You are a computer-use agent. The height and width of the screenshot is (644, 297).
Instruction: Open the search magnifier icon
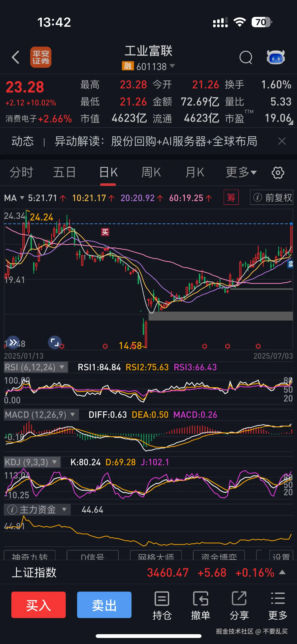click(246, 57)
